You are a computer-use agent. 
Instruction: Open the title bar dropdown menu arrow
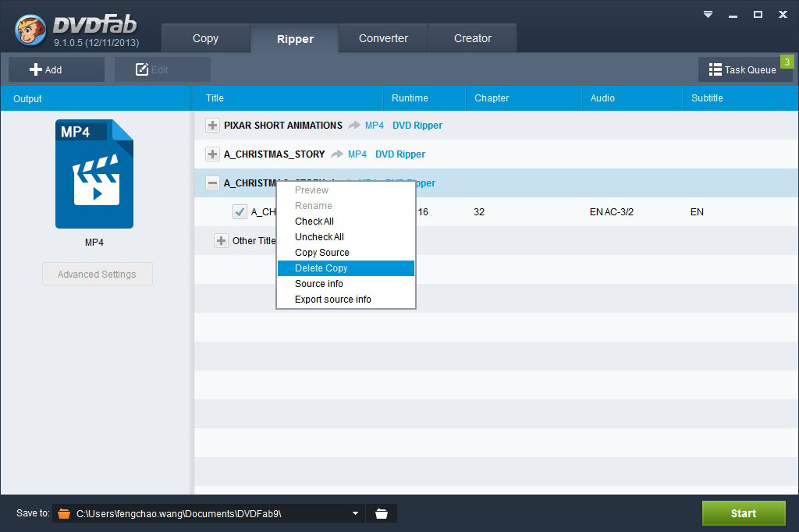point(708,14)
